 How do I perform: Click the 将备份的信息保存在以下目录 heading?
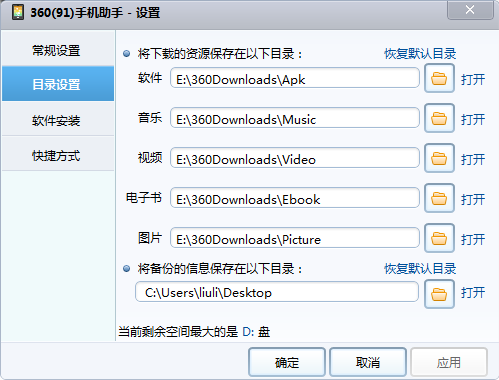(x=220, y=269)
